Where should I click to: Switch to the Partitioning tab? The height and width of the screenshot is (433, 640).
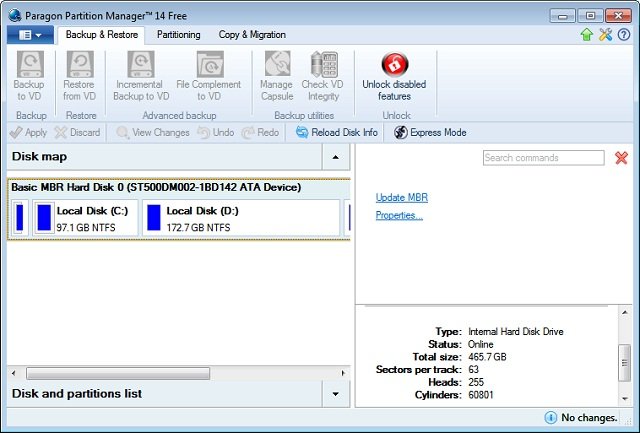[179, 35]
